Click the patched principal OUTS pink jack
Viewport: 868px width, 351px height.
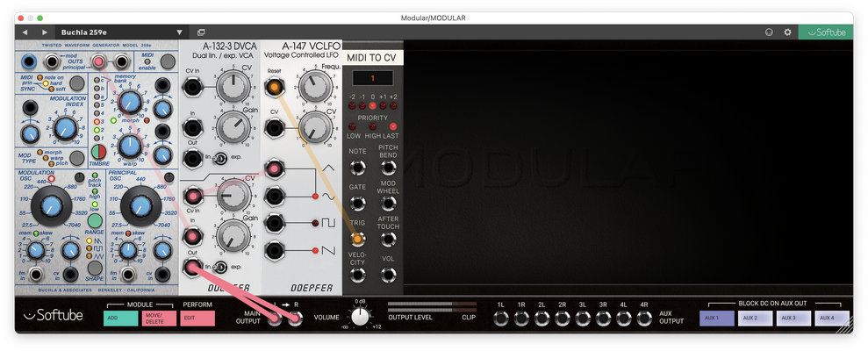click(98, 61)
